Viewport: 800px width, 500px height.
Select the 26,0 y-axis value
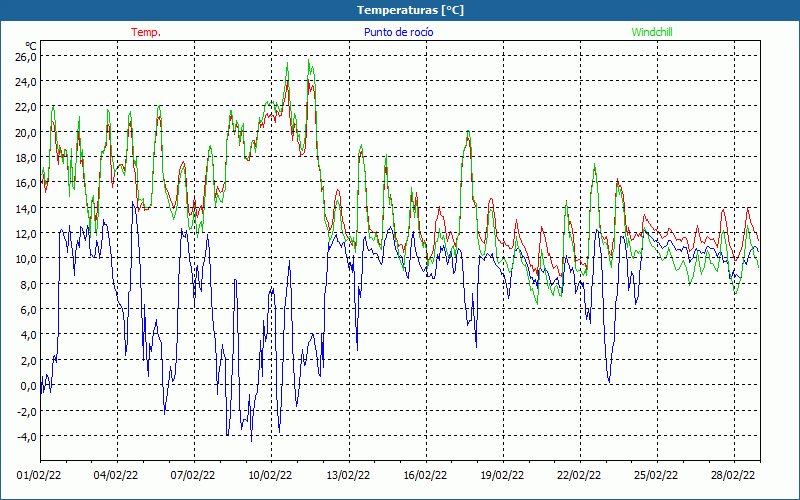click(26, 56)
